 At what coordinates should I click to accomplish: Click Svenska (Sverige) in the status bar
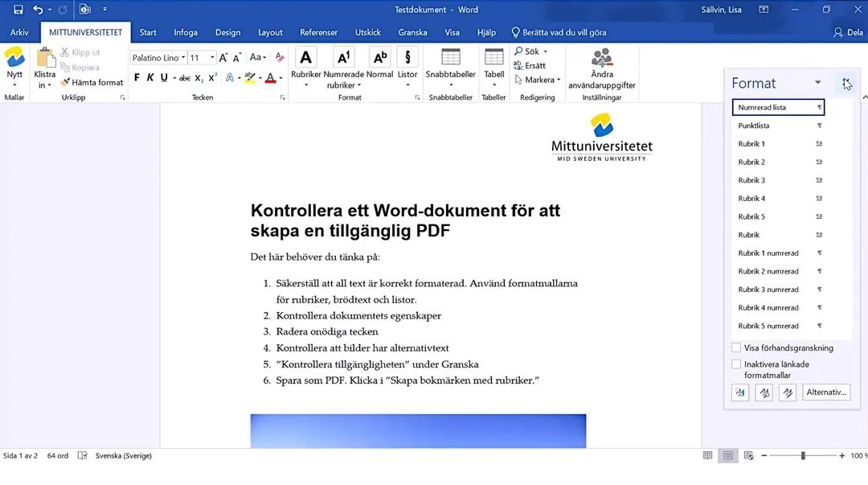pyautogui.click(x=123, y=455)
